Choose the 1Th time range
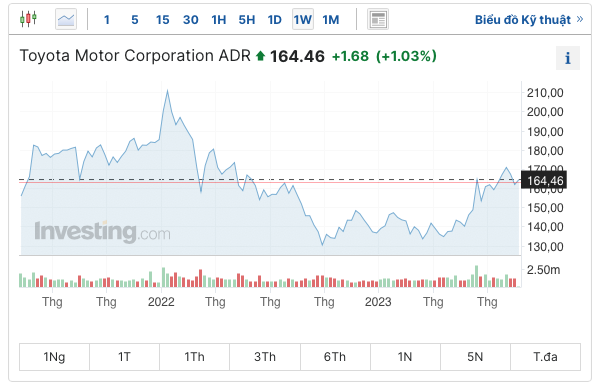 tap(194, 357)
